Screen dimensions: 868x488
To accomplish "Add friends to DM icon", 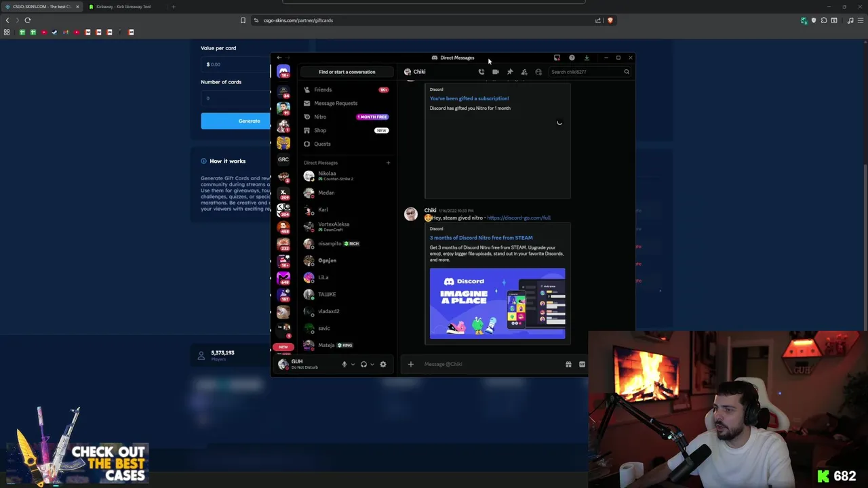I will point(524,72).
